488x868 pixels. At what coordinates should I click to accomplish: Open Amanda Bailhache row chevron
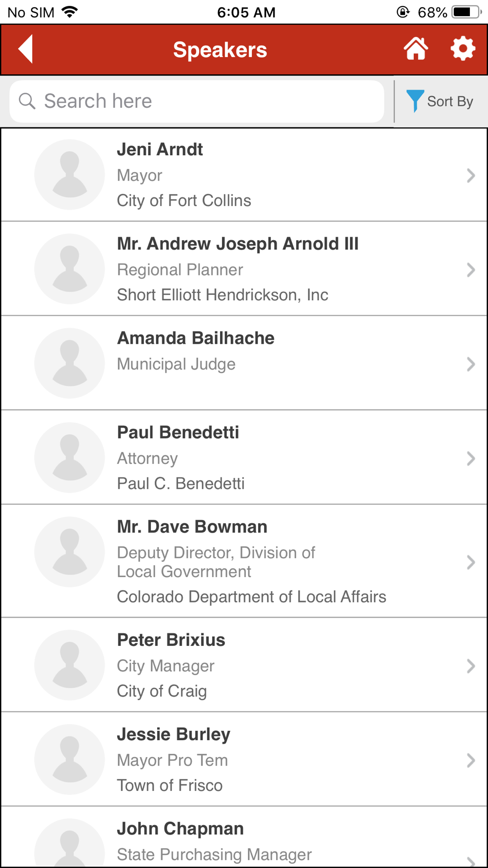point(470,364)
